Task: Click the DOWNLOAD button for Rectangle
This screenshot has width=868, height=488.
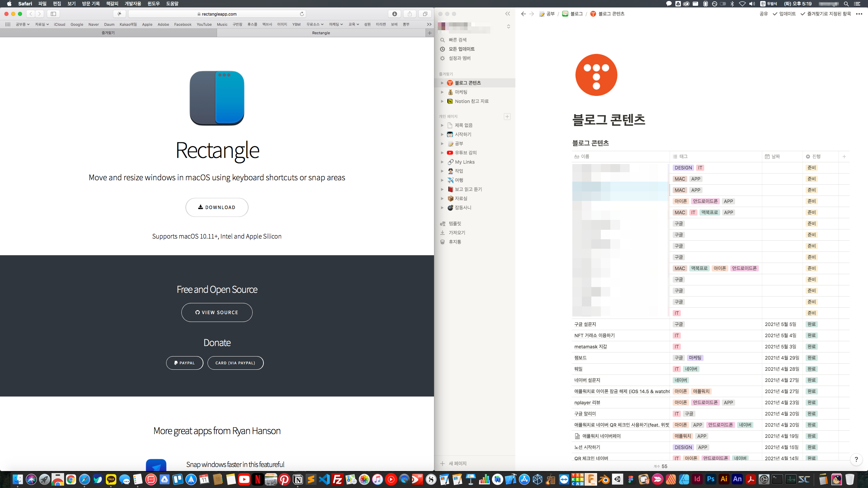Action: [x=217, y=207]
